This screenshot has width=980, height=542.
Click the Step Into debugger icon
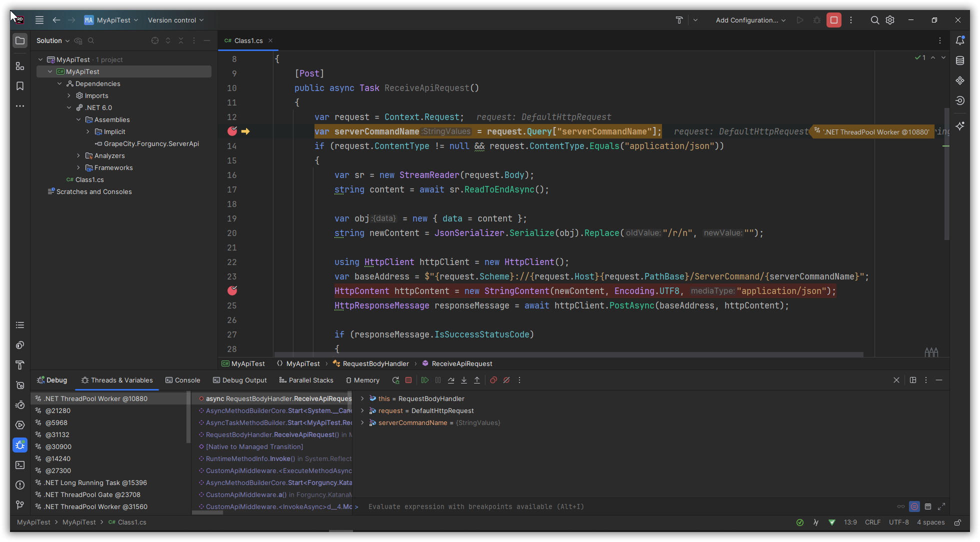[x=464, y=380]
